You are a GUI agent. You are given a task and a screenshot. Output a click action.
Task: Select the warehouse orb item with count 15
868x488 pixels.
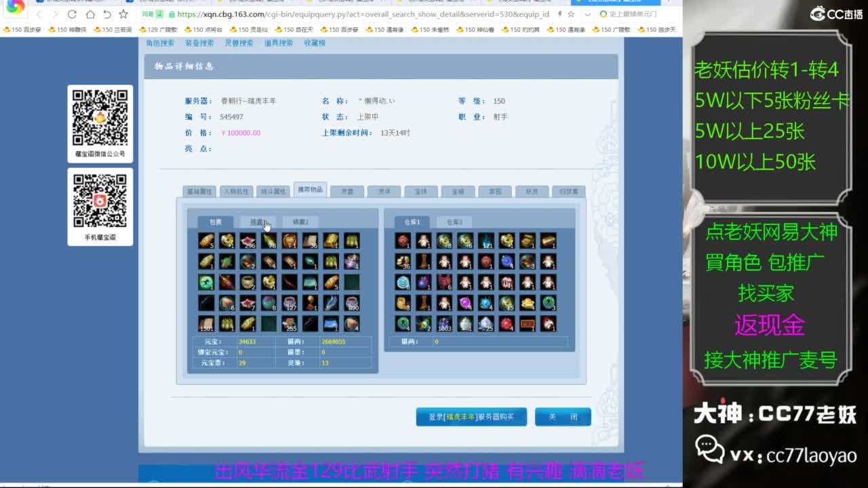pos(507,303)
